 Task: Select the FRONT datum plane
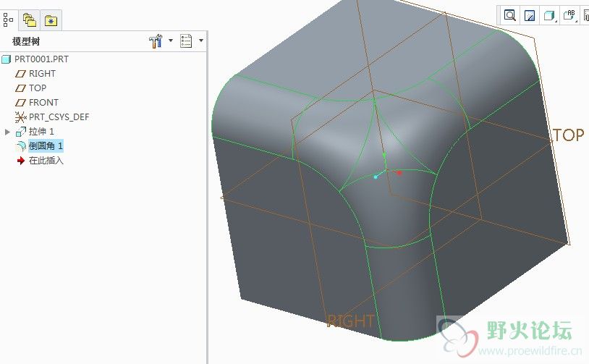tap(43, 103)
